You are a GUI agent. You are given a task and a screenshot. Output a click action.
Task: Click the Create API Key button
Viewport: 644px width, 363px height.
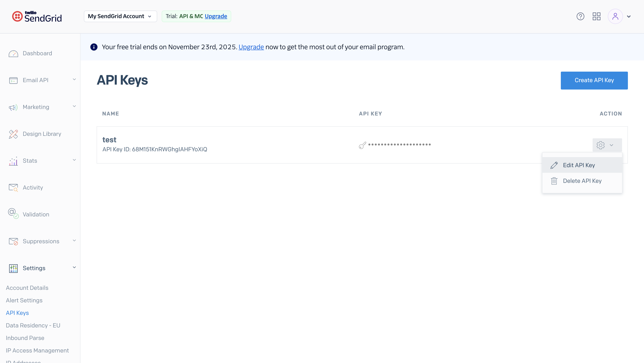tap(594, 80)
